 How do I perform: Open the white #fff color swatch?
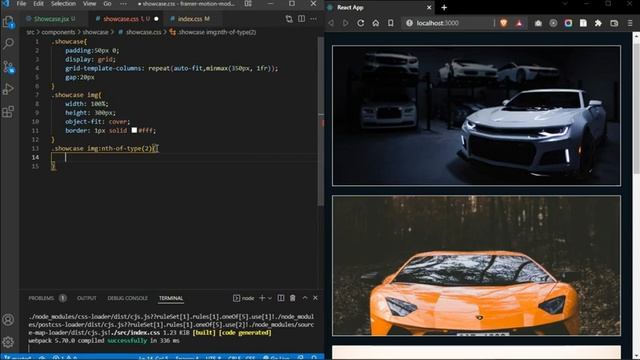point(134,130)
